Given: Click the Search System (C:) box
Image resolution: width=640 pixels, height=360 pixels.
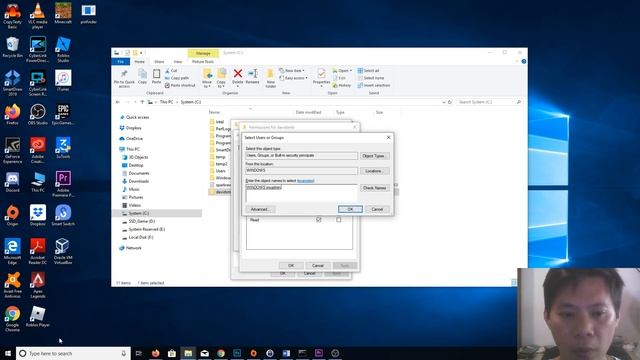Looking at the screenshot, I should (x=489, y=102).
